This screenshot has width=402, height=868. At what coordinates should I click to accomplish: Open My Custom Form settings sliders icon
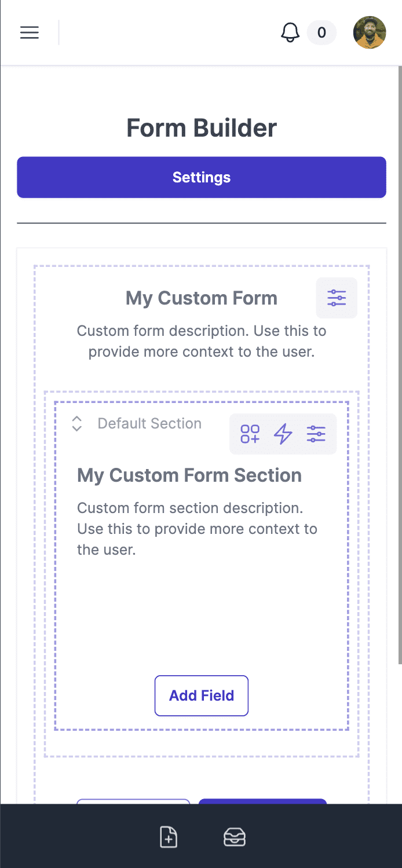pos(337,298)
